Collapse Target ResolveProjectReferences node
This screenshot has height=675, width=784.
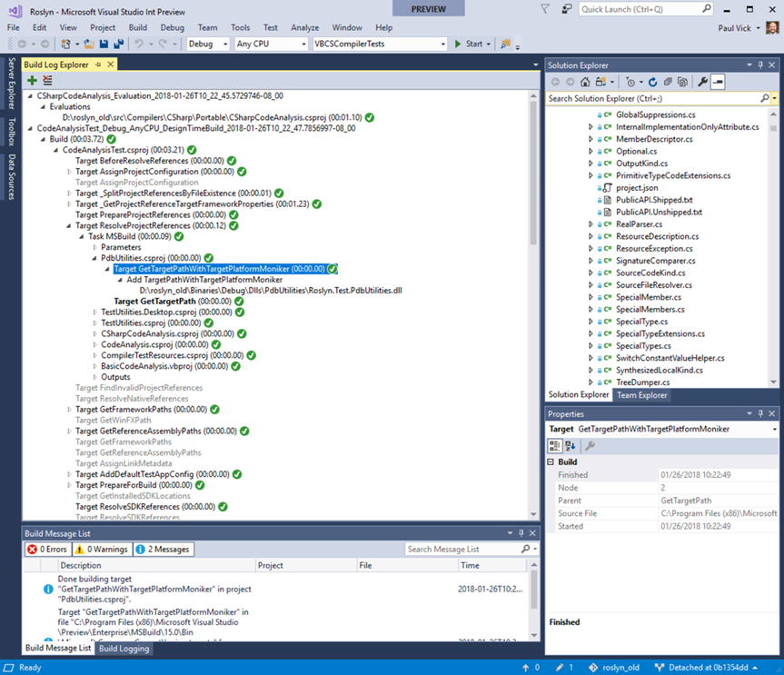(69, 226)
